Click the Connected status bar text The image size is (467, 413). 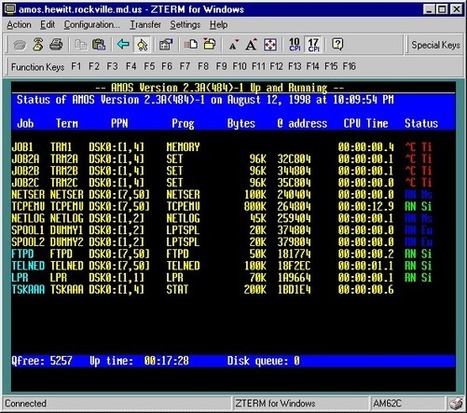[x=26, y=403]
